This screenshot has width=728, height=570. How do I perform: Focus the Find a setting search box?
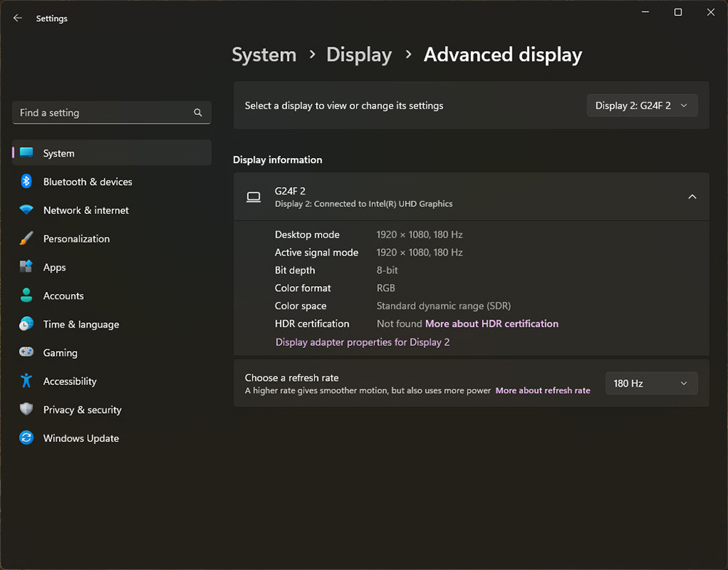[111, 113]
